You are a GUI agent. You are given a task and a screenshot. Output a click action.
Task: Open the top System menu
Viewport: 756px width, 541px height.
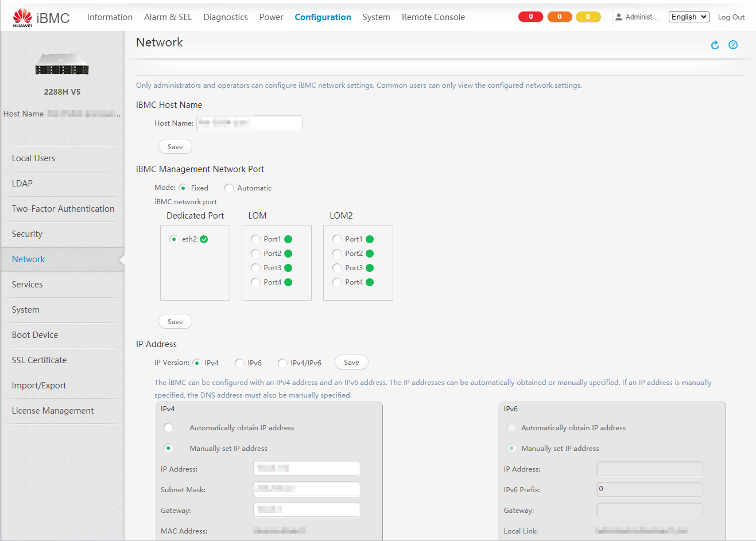[x=376, y=17]
